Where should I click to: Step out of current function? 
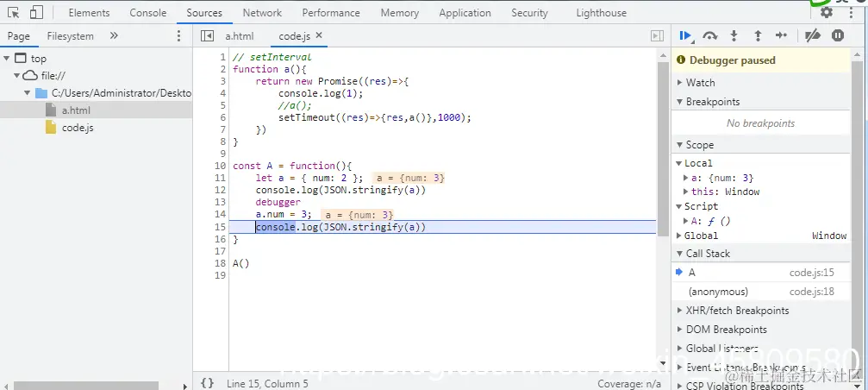[758, 36]
